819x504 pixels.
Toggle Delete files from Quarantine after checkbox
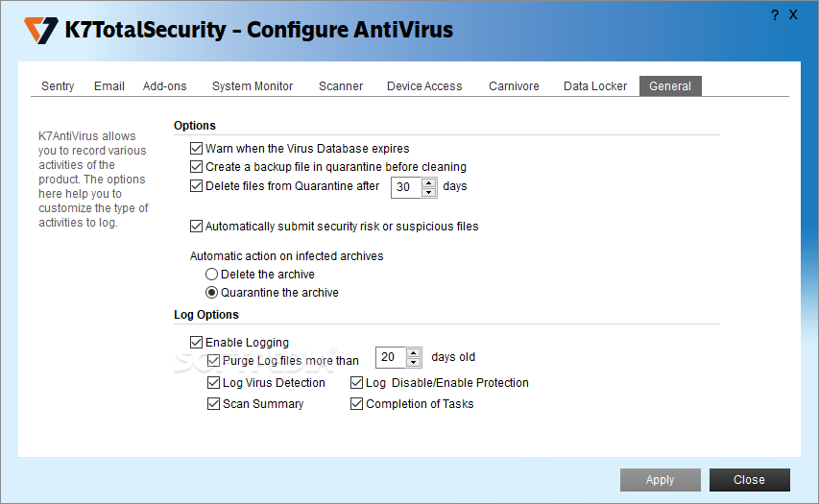point(197,186)
